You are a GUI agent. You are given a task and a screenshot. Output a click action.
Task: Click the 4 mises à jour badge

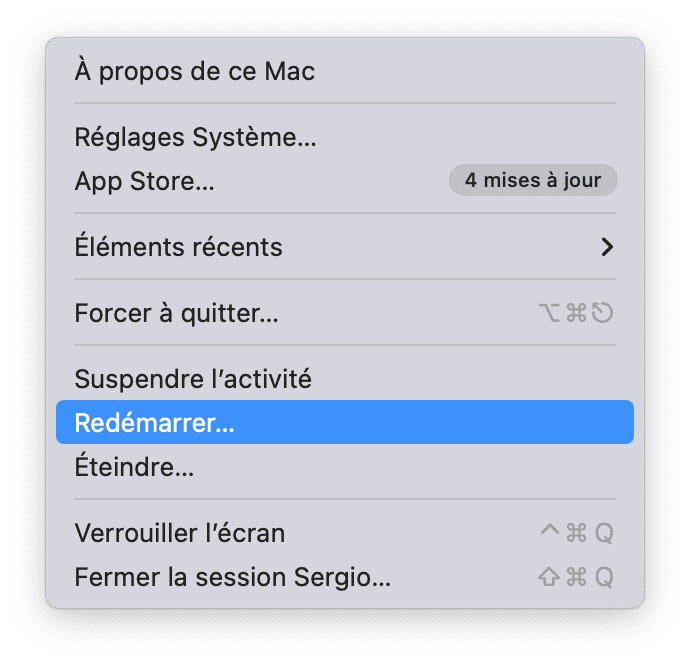(x=533, y=181)
